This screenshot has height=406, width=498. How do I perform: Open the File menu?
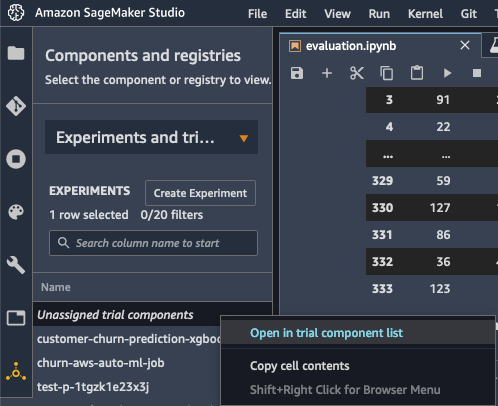(257, 14)
